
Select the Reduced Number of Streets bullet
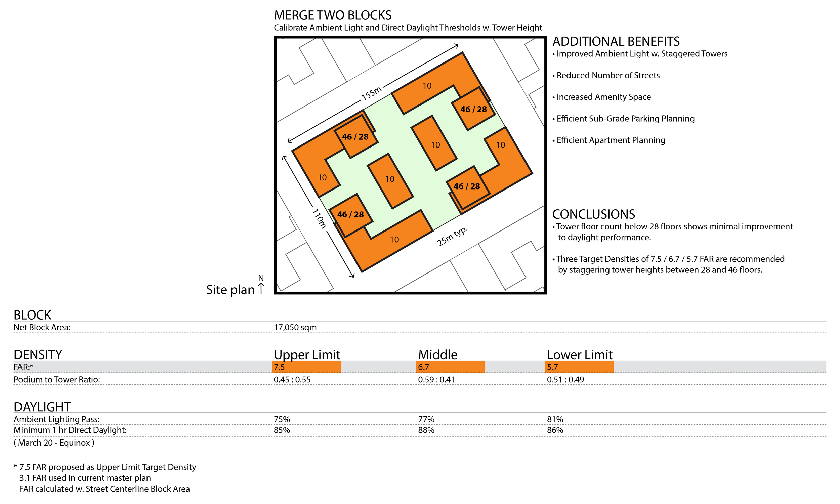[606, 75]
